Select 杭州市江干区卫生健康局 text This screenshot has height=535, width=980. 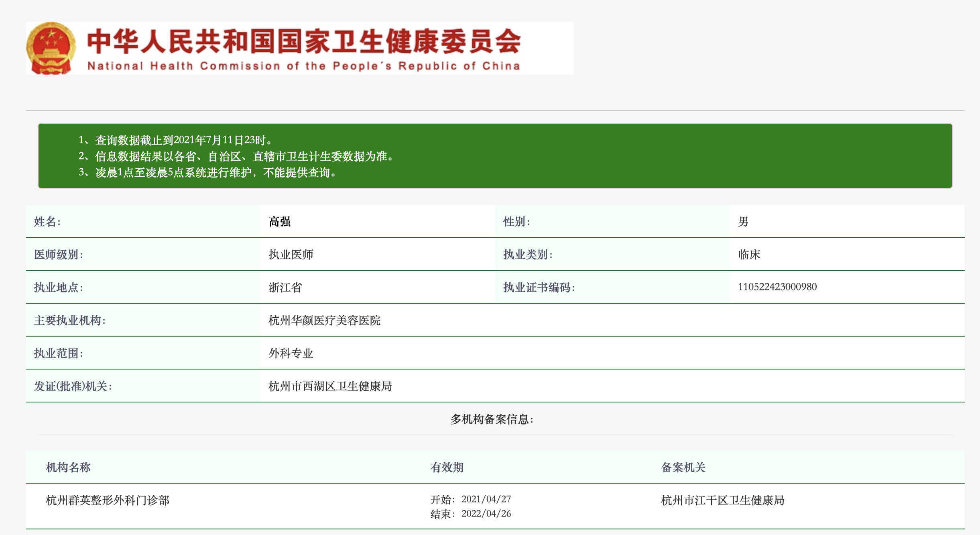click(x=722, y=500)
